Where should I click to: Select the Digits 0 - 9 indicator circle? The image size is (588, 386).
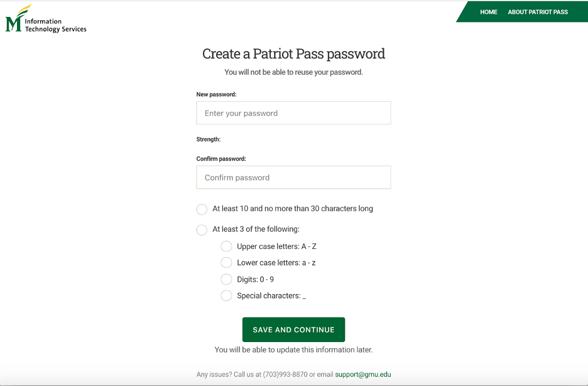click(x=226, y=279)
